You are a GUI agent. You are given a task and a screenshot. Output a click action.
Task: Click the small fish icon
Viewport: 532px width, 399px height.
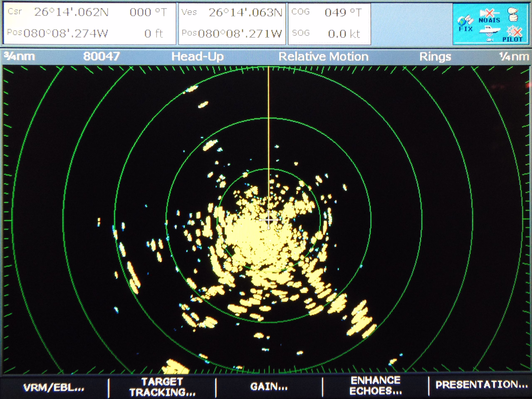click(x=489, y=40)
